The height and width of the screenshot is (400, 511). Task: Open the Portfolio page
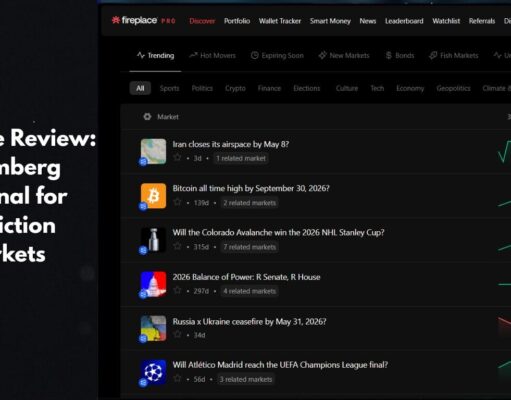click(x=237, y=21)
